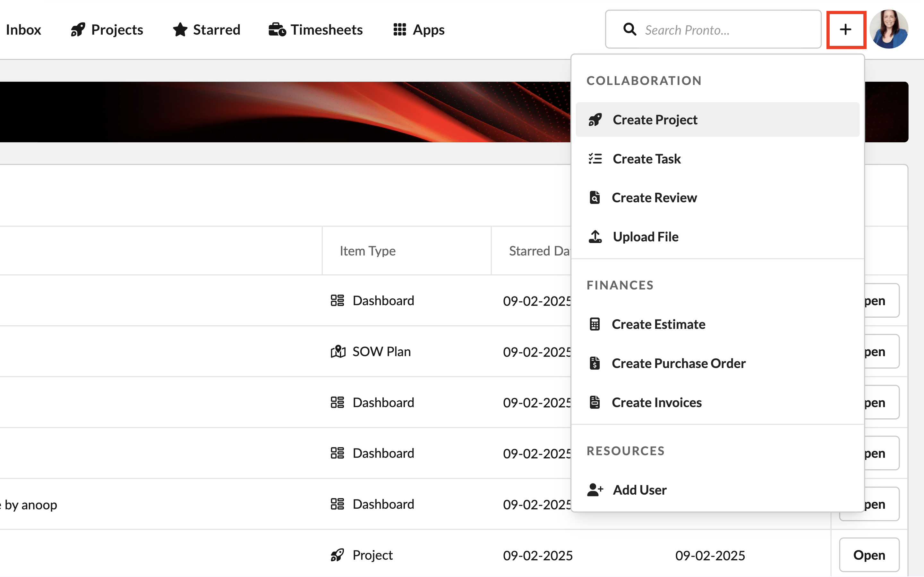Screen dimensions: 924x577
Task: Click the Create Purchase Order icon
Action: pyautogui.click(x=595, y=363)
